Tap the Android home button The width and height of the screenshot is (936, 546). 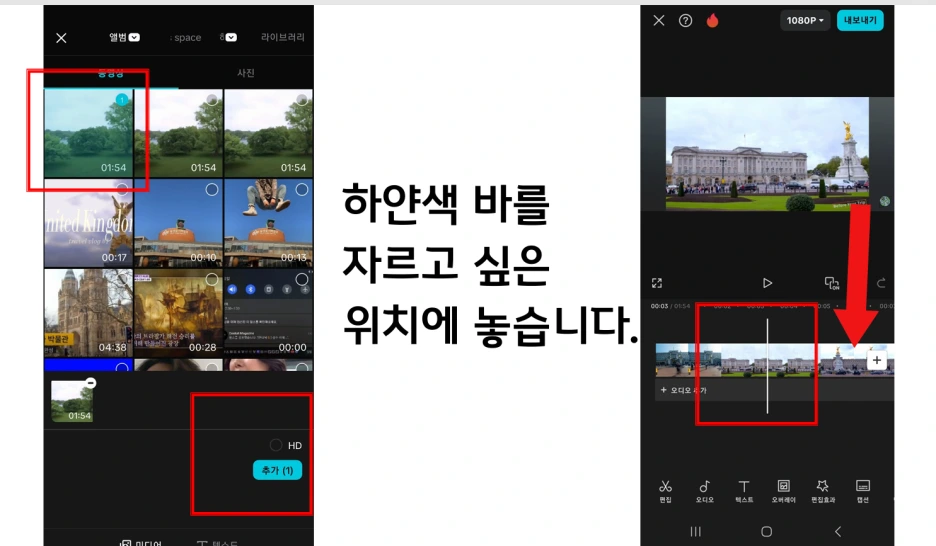click(766, 531)
